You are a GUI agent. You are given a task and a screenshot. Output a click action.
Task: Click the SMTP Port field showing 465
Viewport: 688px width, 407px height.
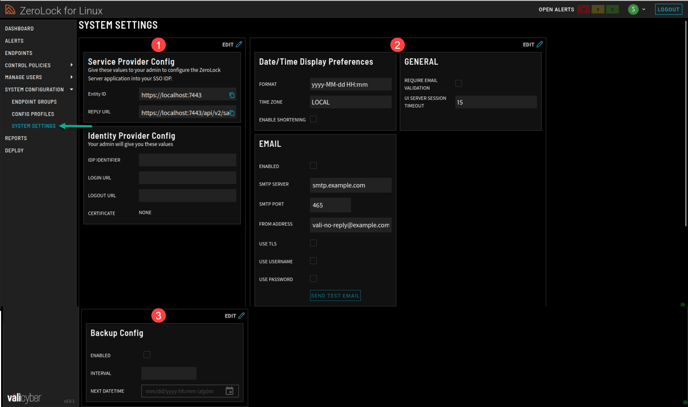click(330, 205)
